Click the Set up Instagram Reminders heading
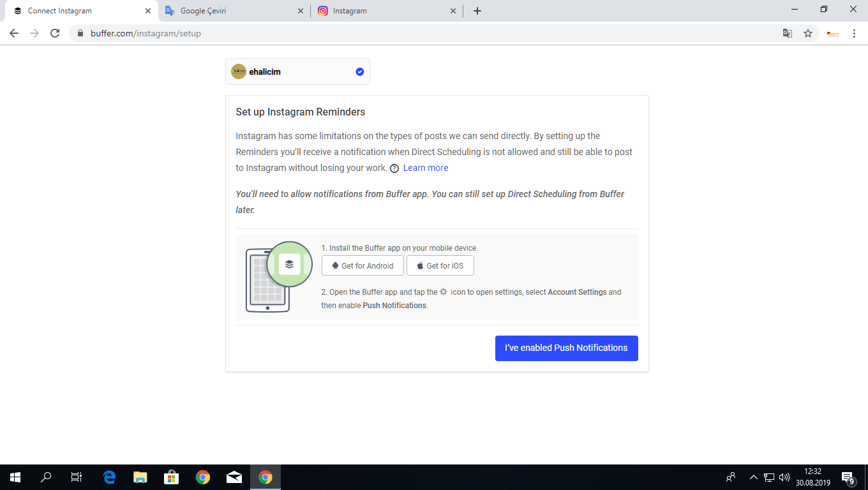 point(301,112)
